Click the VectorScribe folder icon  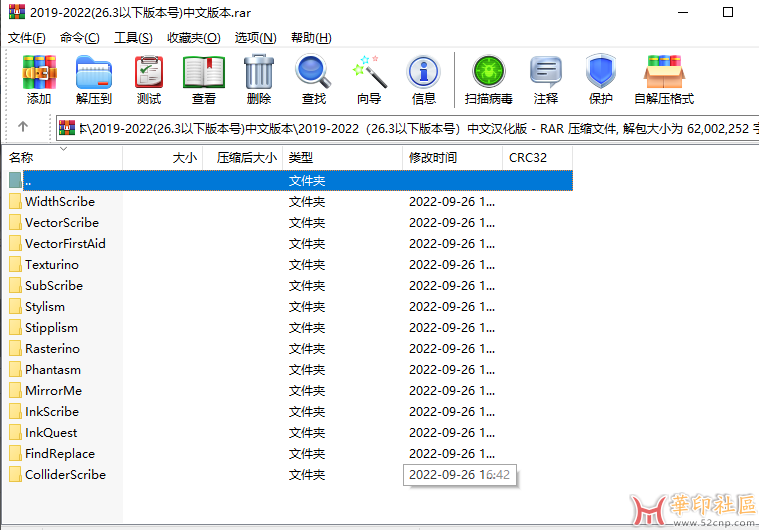pyautogui.click(x=15, y=222)
